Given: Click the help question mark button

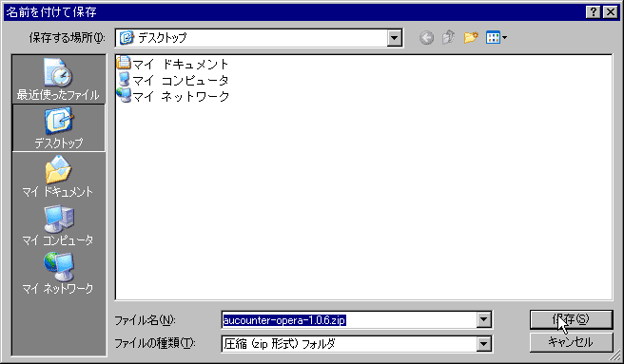Looking at the screenshot, I should pos(593,12).
